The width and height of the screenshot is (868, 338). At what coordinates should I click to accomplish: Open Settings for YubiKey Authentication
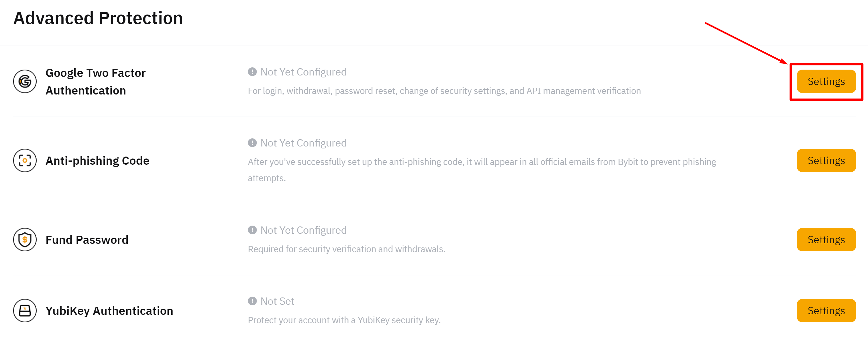pyautogui.click(x=826, y=310)
